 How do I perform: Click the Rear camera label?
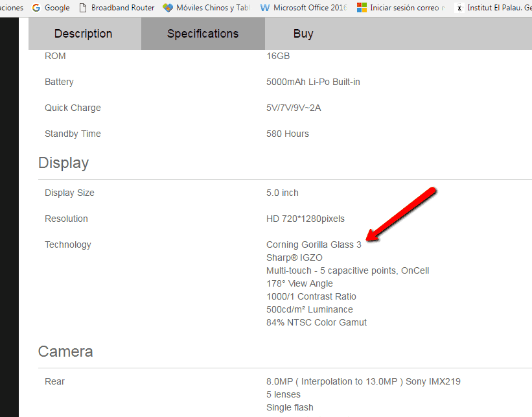(x=54, y=382)
